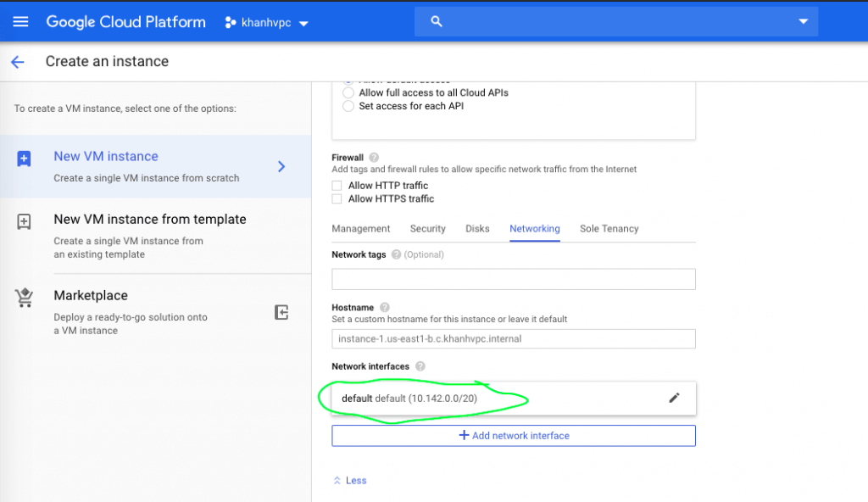
Task: Edit the default network interface with pencil icon
Action: [x=674, y=398]
